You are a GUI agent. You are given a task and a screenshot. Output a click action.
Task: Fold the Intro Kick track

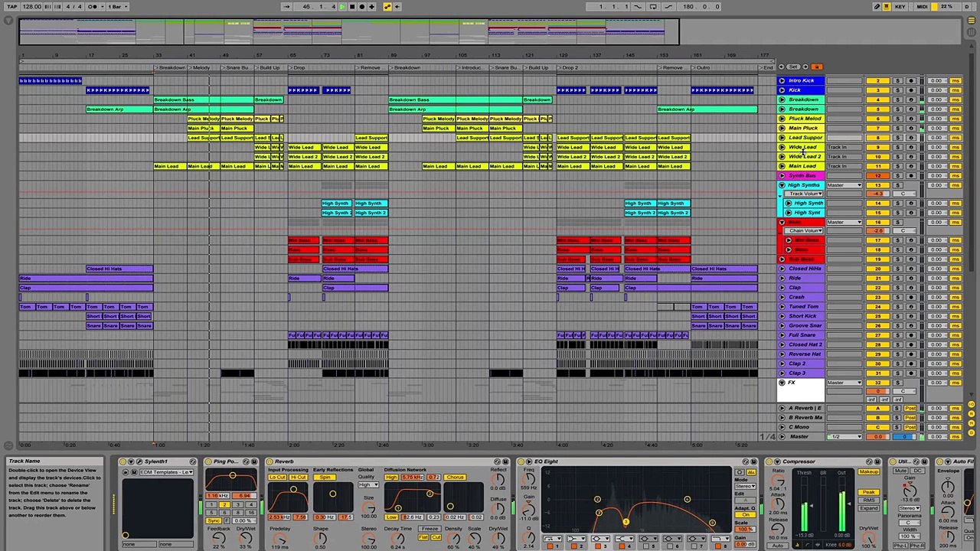[x=782, y=80]
